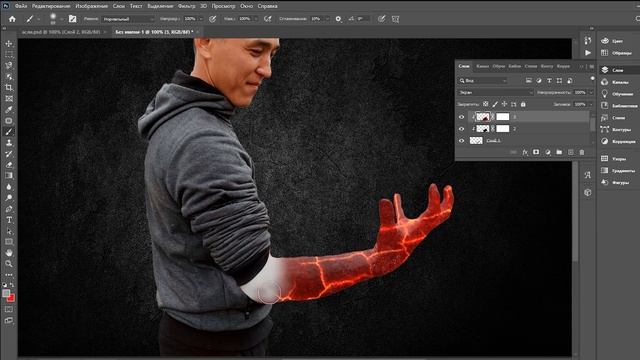Select the Crop tool

(9, 87)
